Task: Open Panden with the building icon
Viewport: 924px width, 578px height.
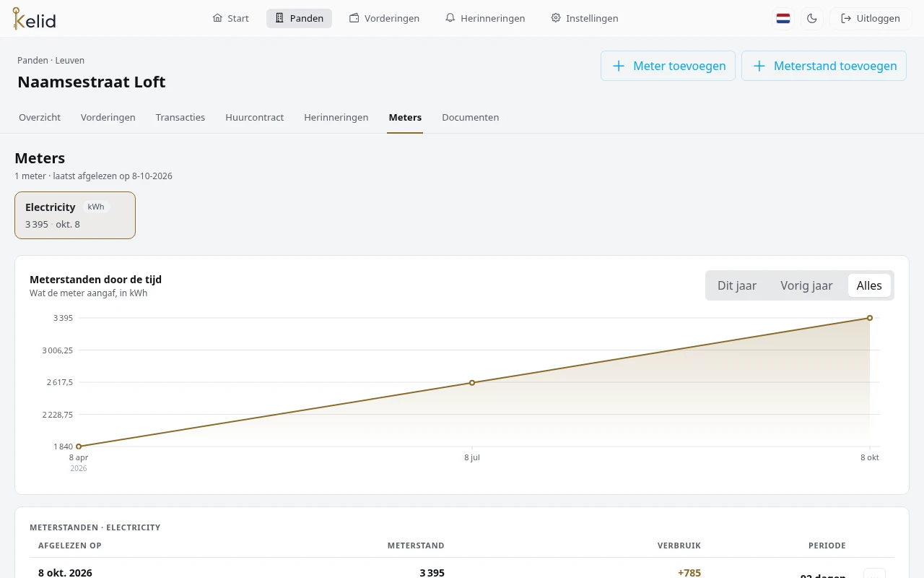Action: pyautogui.click(x=299, y=18)
